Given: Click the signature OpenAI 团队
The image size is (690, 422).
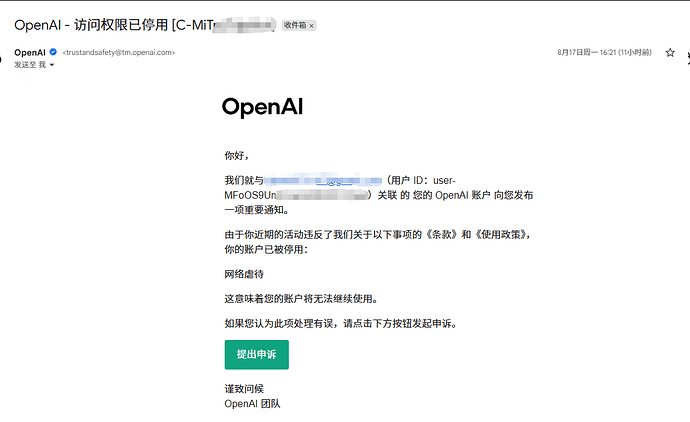Looking at the screenshot, I should [252, 404].
